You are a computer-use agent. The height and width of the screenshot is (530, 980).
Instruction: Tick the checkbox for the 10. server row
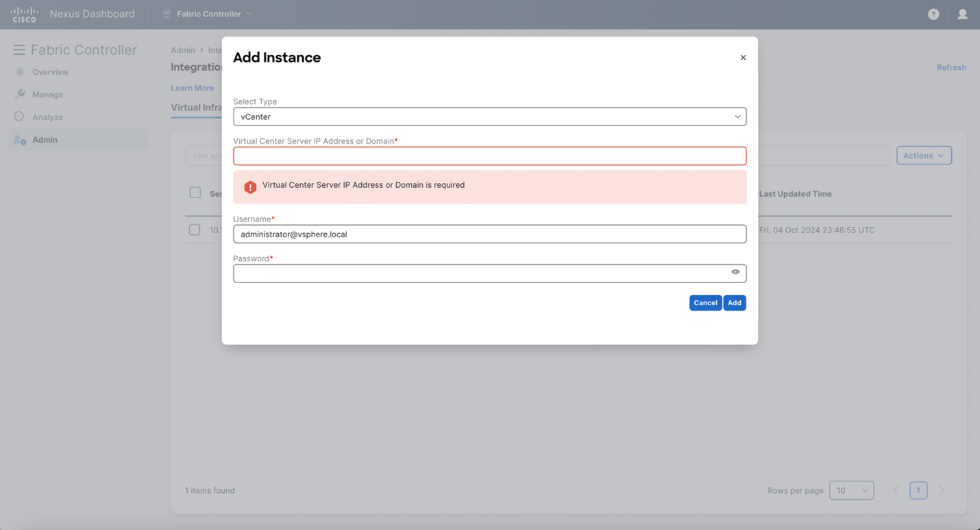(x=195, y=230)
